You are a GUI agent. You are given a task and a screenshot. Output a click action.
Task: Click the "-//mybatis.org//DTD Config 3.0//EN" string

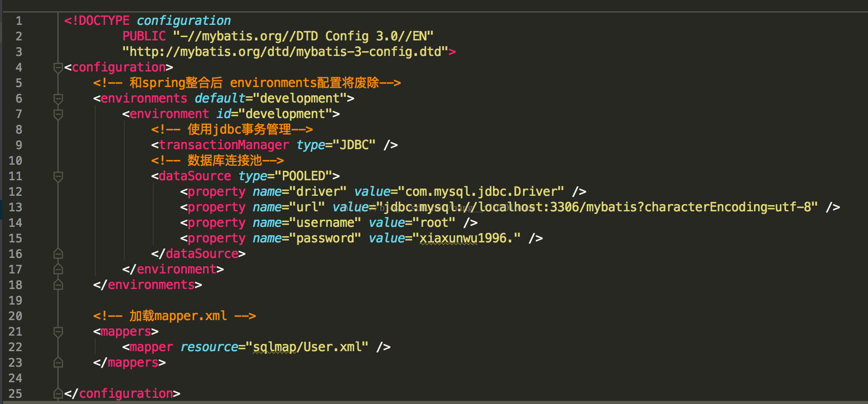click(x=303, y=36)
